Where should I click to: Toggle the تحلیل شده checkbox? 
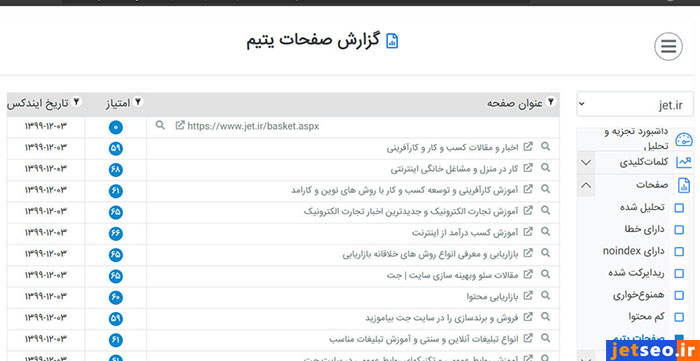tap(679, 207)
